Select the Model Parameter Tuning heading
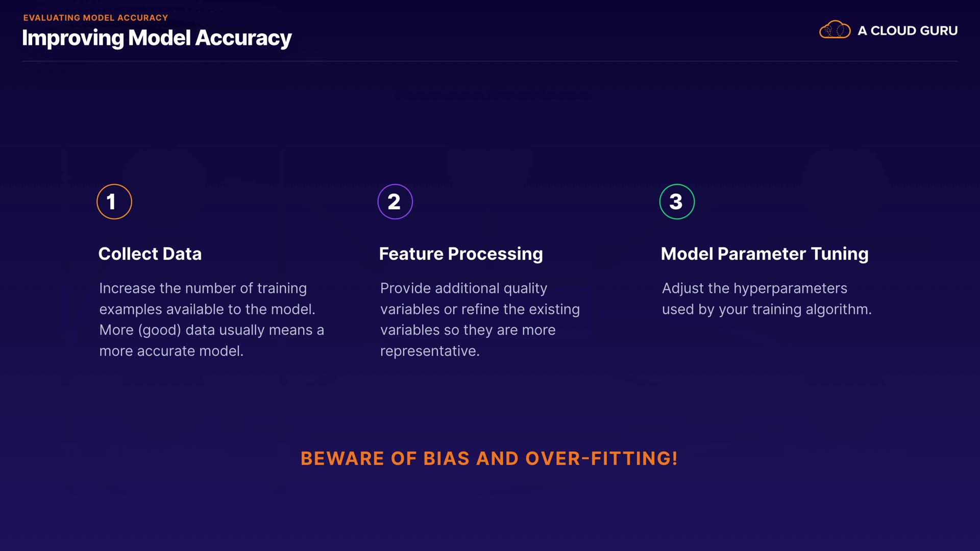 (765, 254)
